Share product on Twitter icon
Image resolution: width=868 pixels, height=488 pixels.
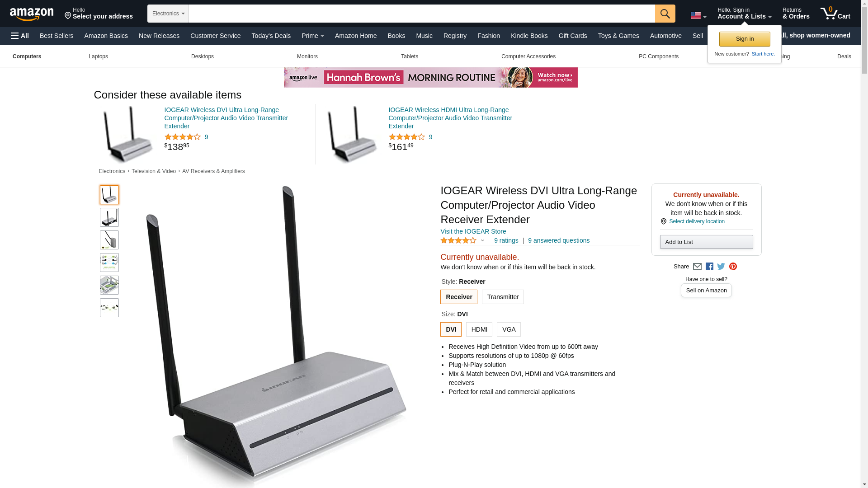click(x=721, y=267)
